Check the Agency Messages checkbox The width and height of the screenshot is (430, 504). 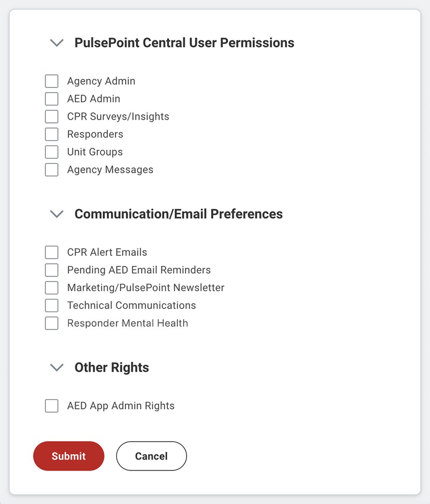pyautogui.click(x=51, y=170)
